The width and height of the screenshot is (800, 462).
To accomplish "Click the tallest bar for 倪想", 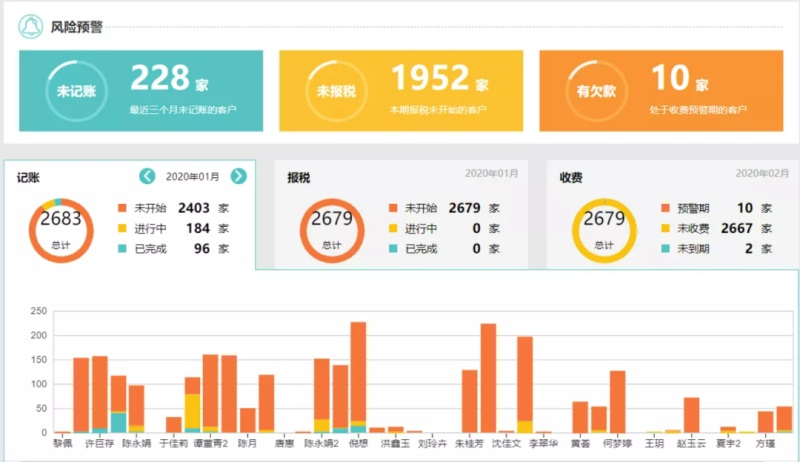I will pos(359,377).
